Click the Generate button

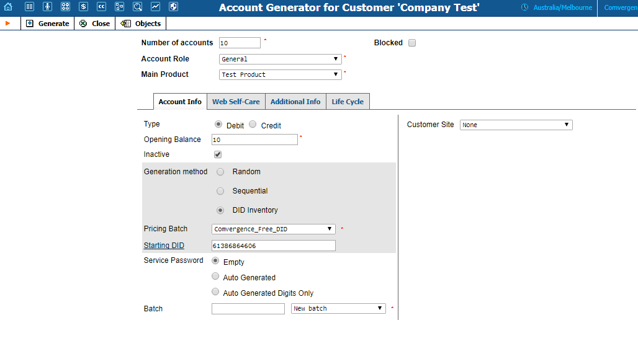click(48, 24)
